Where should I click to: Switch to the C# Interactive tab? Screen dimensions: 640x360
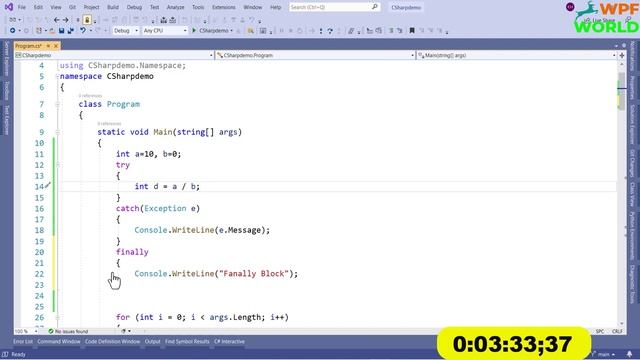click(x=229, y=342)
